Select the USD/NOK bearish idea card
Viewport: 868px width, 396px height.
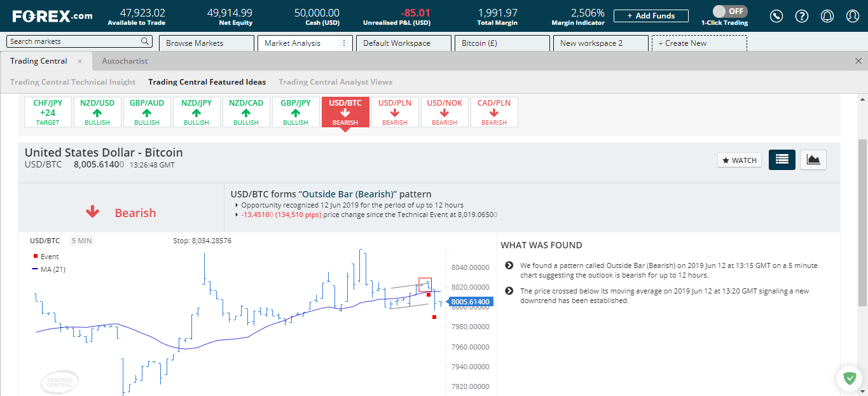pyautogui.click(x=444, y=112)
